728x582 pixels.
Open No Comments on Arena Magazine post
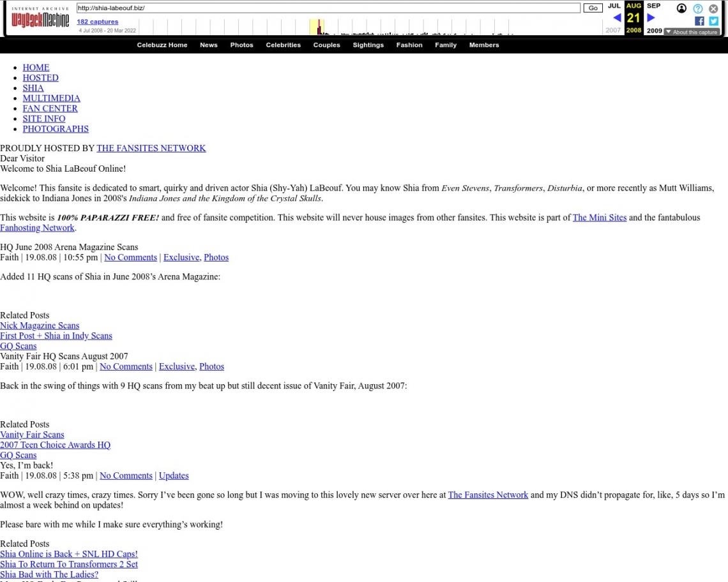(x=130, y=258)
